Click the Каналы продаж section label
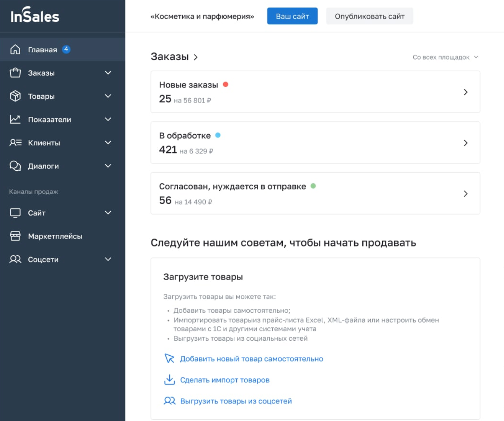The image size is (504, 421). point(34,191)
